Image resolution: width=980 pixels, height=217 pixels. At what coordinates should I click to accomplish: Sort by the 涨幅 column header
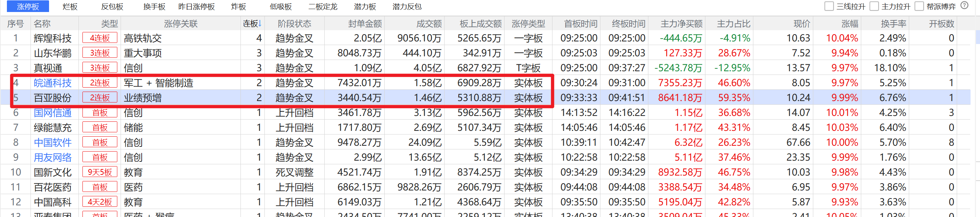click(850, 24)
